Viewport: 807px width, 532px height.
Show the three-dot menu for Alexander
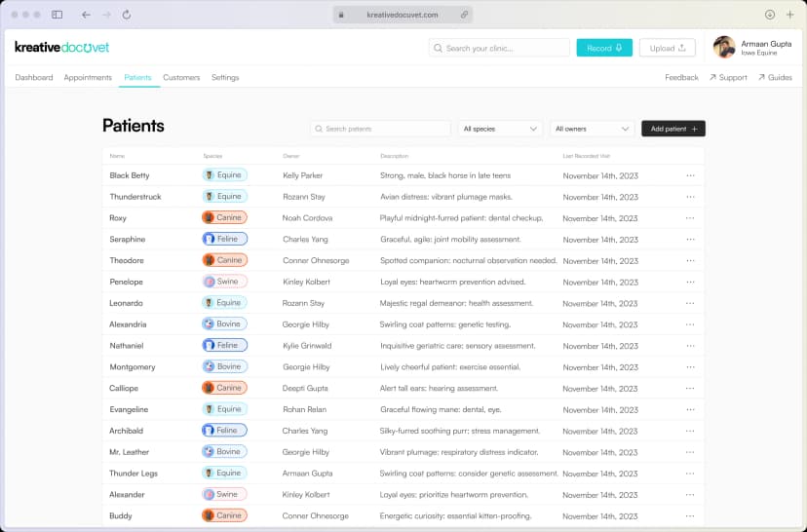point(690,494)
